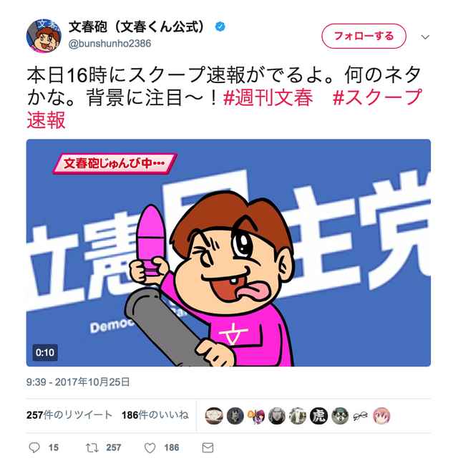
Task: Open the 文春砲（文春くん公式） display name
Action: 137,26
